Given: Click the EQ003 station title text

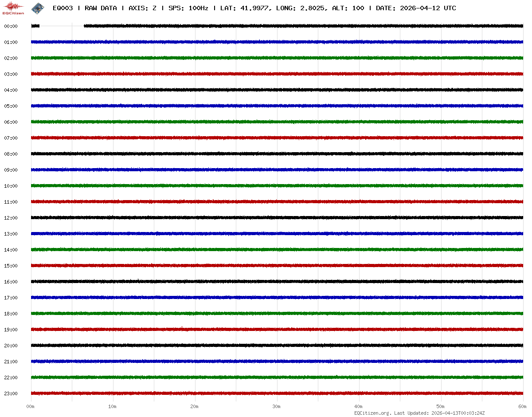Looking at the screenshot, I should [x=63, y=8].
